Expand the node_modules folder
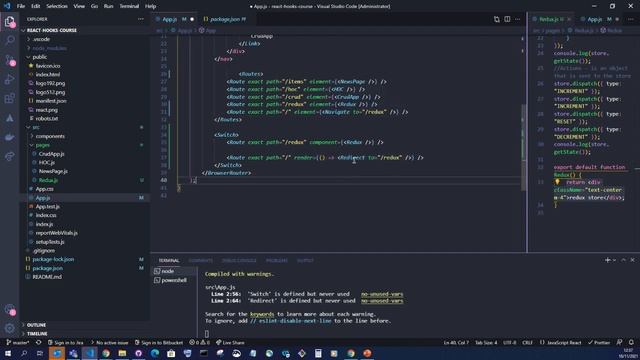This screenshot has width=640, height=360. [x=49, y=48]
